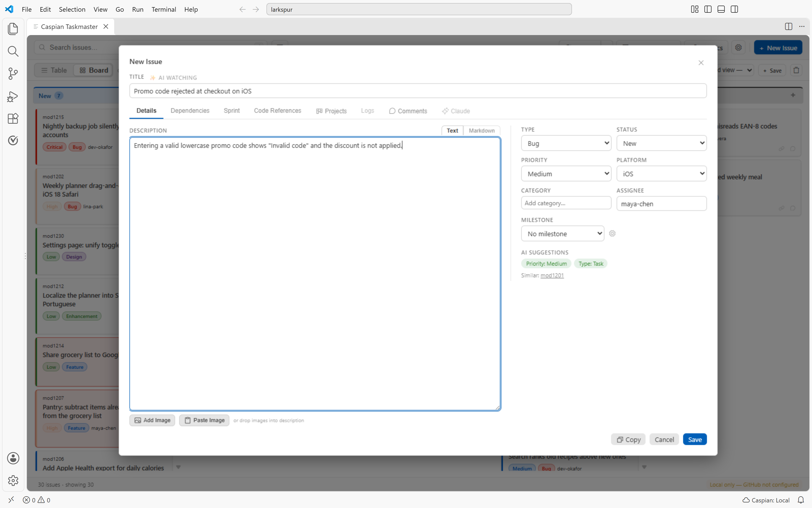Viewport: 812px width, 508px height.
Task: Open the Platform dropdown showing iOS
Action: 661,174
